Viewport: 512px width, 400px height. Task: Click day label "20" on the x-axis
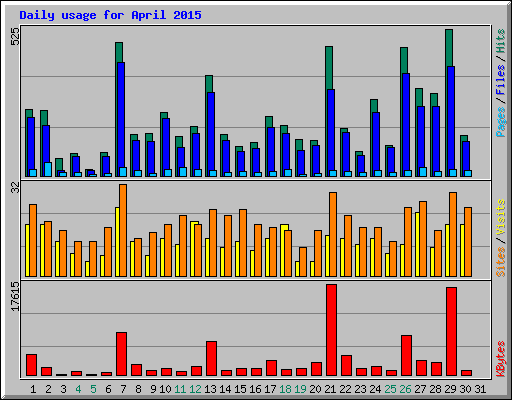tap(315, 389)
